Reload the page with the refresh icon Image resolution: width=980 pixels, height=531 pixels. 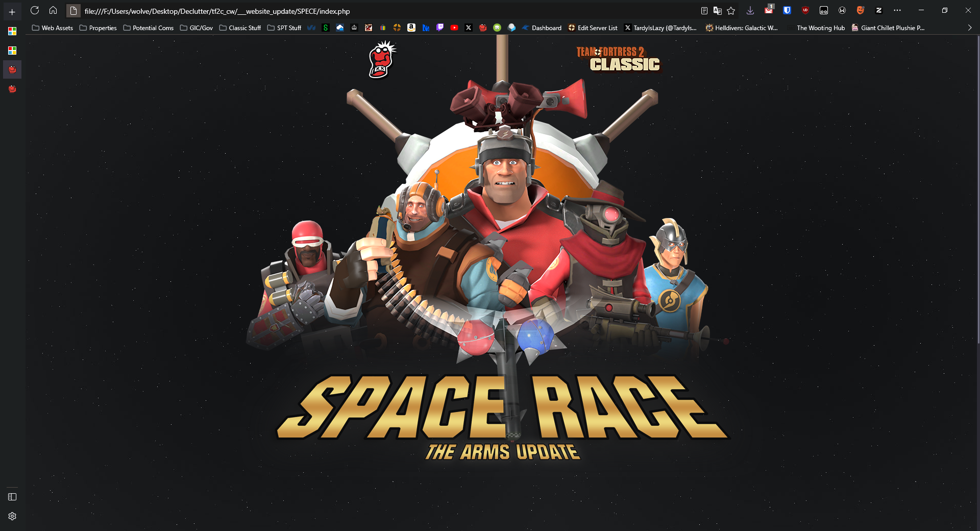coord(35,10)
